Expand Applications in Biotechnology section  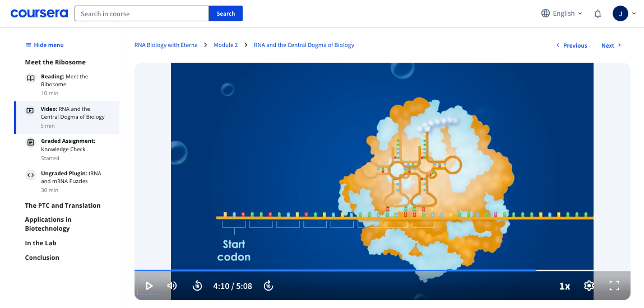(x=48, y=224)
